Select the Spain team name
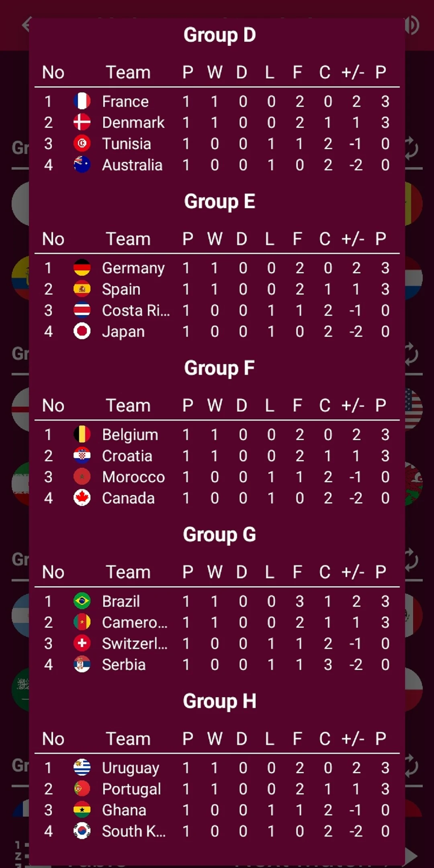Screen dimensions: 434x868 tap(121, 289)
